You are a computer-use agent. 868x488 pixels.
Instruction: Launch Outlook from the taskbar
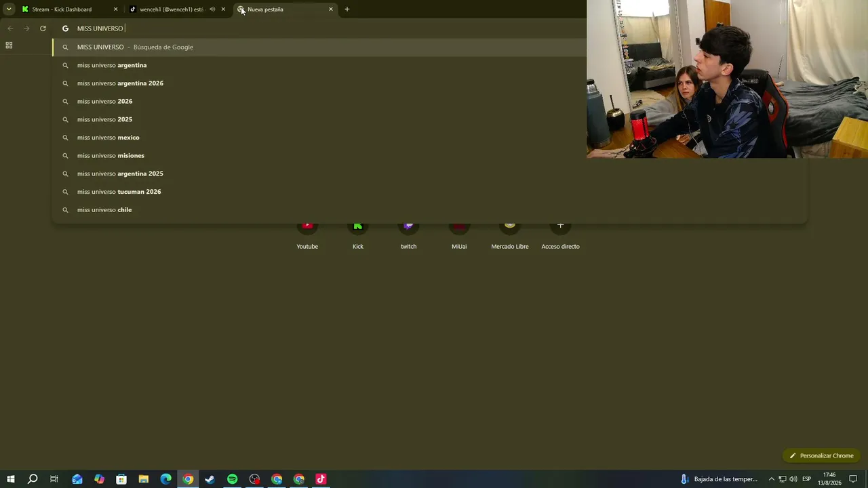point(77,479)
